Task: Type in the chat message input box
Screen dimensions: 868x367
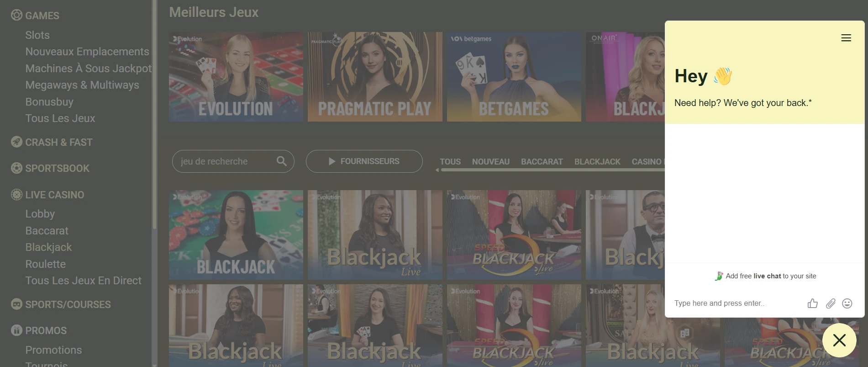Action: point(735,303)
